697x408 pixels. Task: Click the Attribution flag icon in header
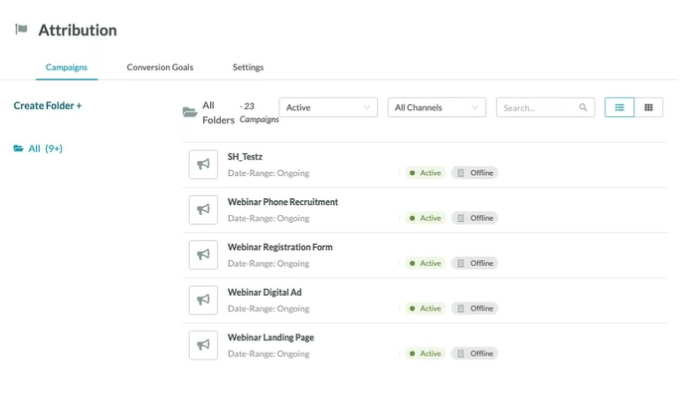click(x=21, y=30)
